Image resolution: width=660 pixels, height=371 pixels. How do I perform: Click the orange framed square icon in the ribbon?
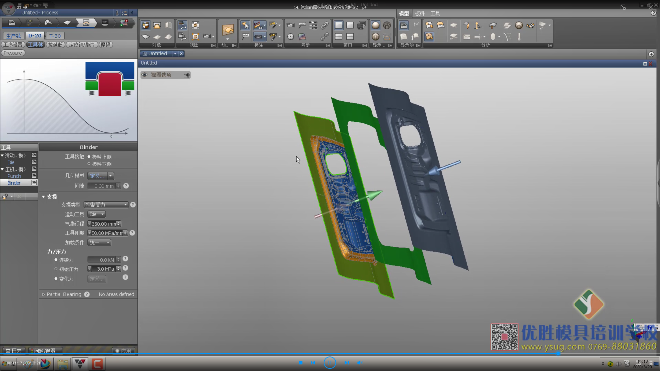point(195,37)
